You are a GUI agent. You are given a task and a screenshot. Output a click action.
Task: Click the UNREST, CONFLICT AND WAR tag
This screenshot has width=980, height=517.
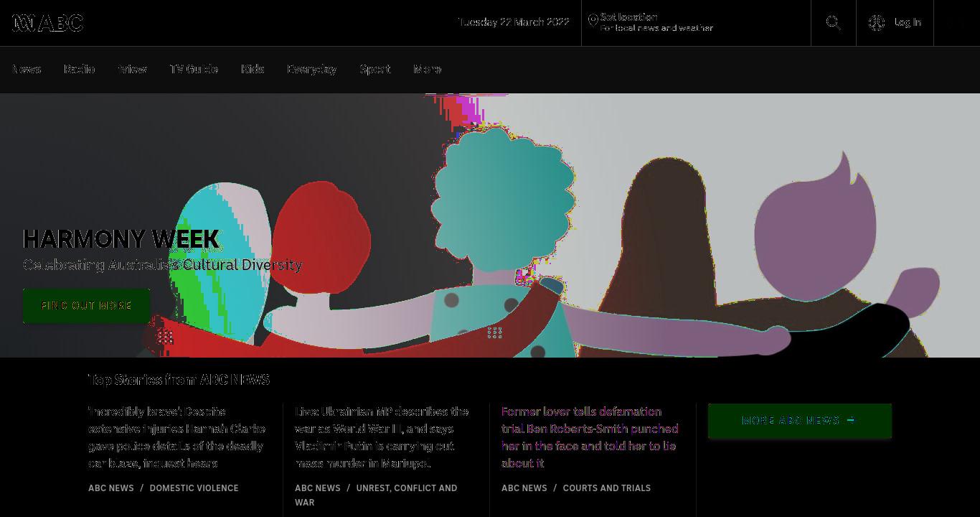(376, 495)
